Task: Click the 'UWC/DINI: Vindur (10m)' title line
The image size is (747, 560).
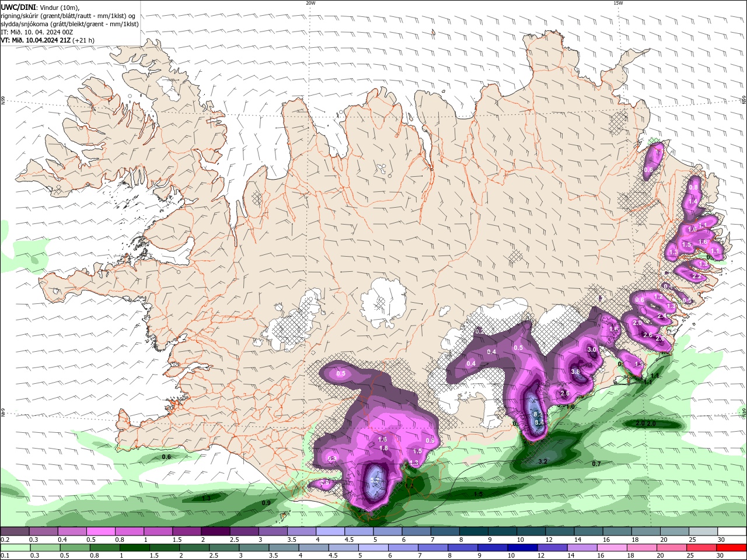Action: click(40, 7)
